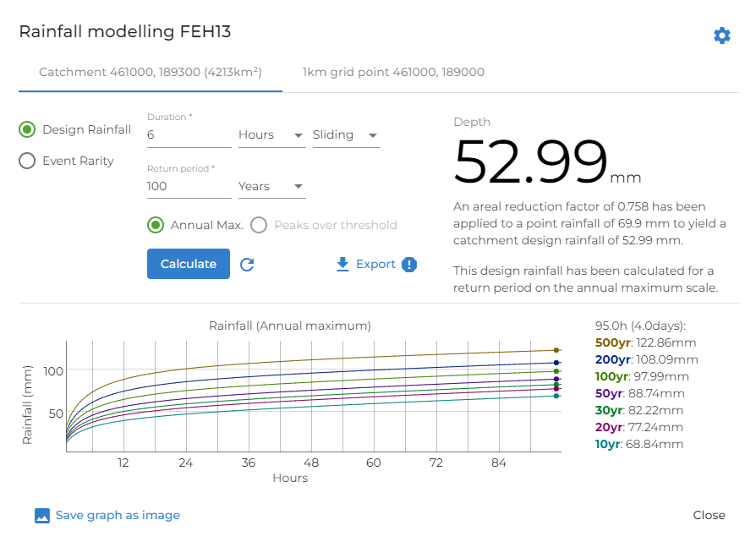This screenshot has width=756, height=542.
Task: Click the Save graph as image link
Action: pos(117,515)
